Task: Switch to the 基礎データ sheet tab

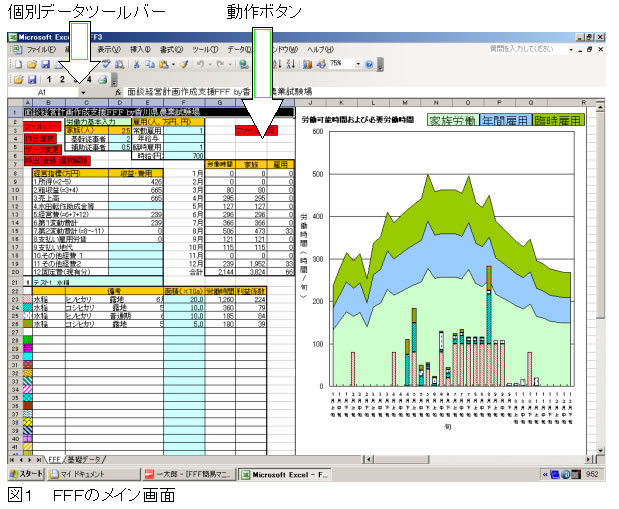Action: 89,459
